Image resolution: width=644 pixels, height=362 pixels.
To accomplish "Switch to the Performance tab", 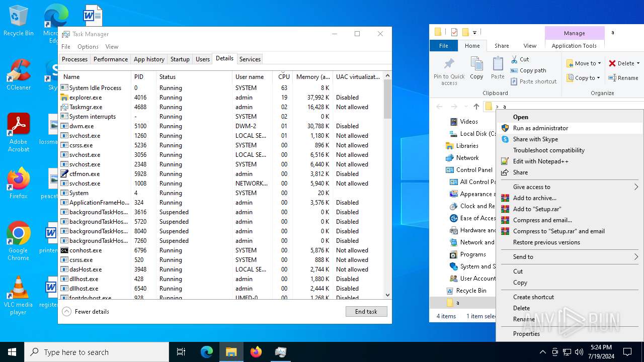I will [x=110, y=59].
